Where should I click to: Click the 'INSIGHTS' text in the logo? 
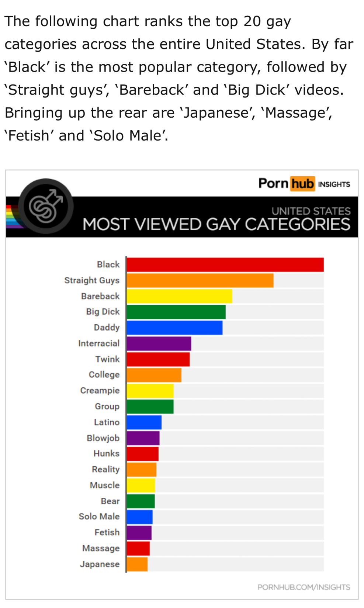(x=334, y=184)
